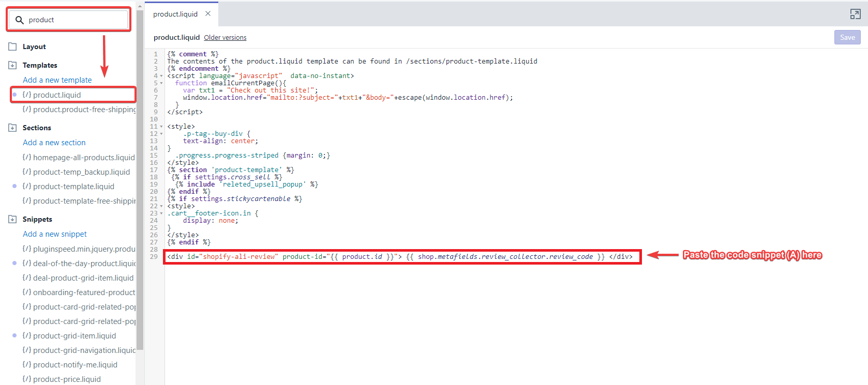Screen dimensions: 868x385
Task: Click line 19 include 'releted_upsell_popup'
Action: [247, 184]
